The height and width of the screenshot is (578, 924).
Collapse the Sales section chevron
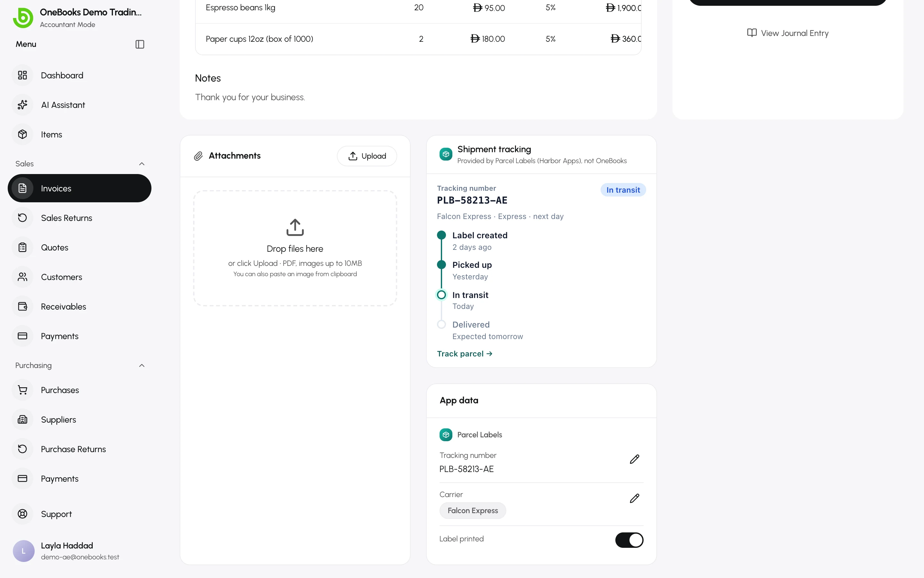142,164
